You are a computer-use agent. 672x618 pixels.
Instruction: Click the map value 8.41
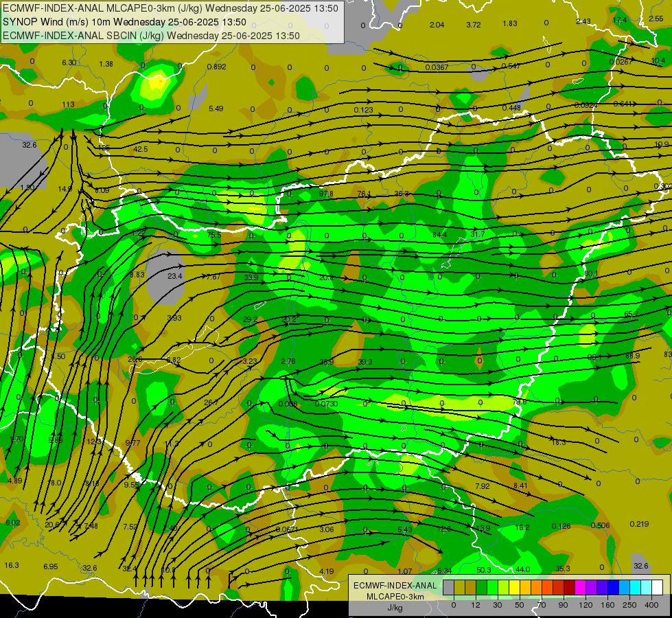[x=520, y=485]
